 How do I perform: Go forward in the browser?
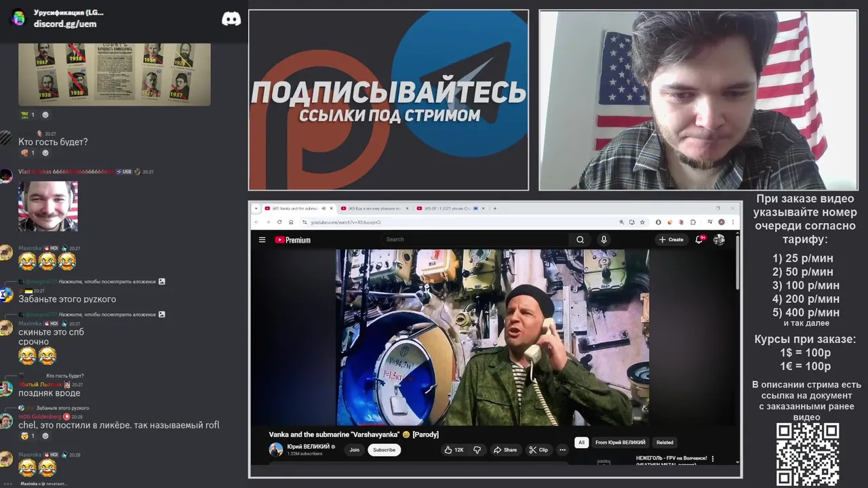pyautogui.click(x=268, y=222)
